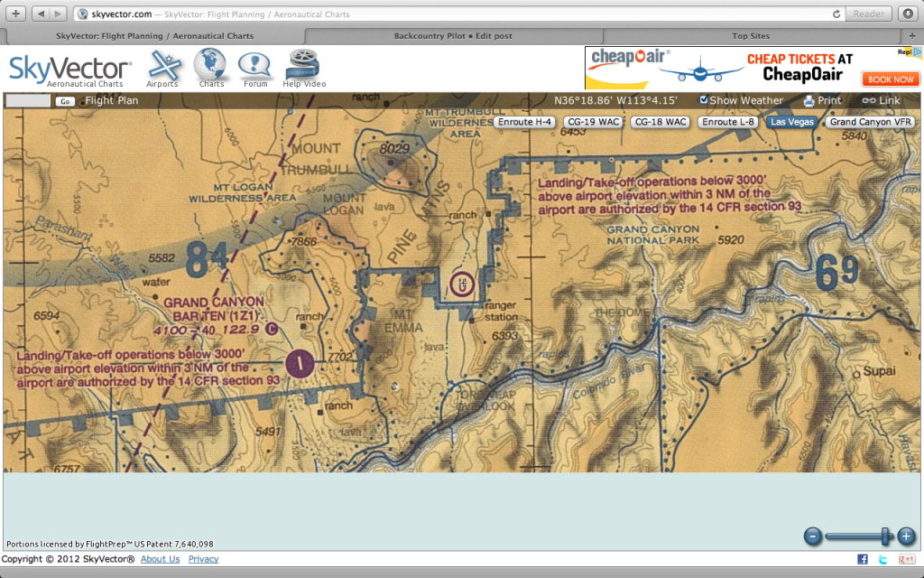Image resolution: width=924 pixels, height=578 pixels.
Task: Zoom out with the minus button
Action: click(813, 536)
